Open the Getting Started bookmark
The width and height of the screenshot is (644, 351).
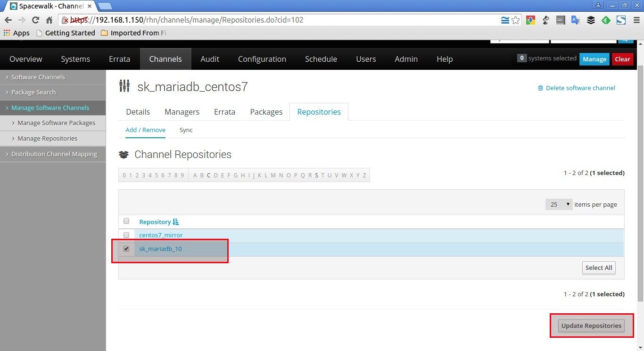tap(66, 33)
